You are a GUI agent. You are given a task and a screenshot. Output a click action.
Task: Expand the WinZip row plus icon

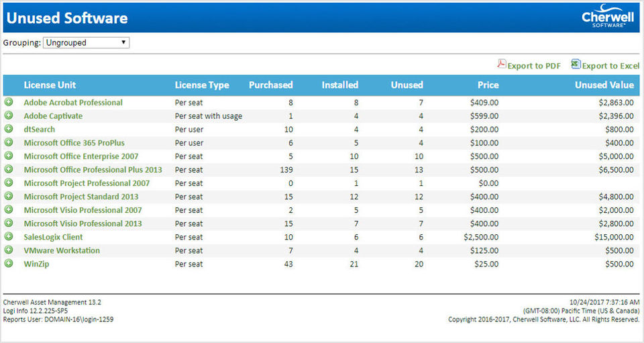(9, 263)
